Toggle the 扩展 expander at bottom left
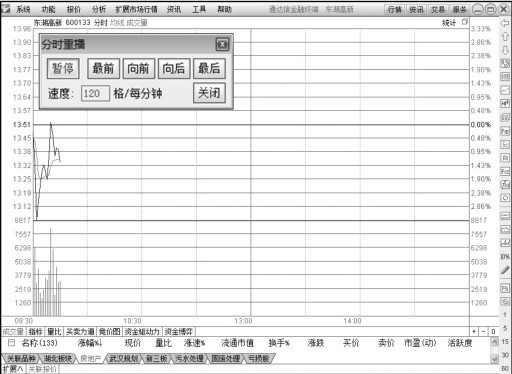Screen dimensions: 512x374 coord(13,369)
